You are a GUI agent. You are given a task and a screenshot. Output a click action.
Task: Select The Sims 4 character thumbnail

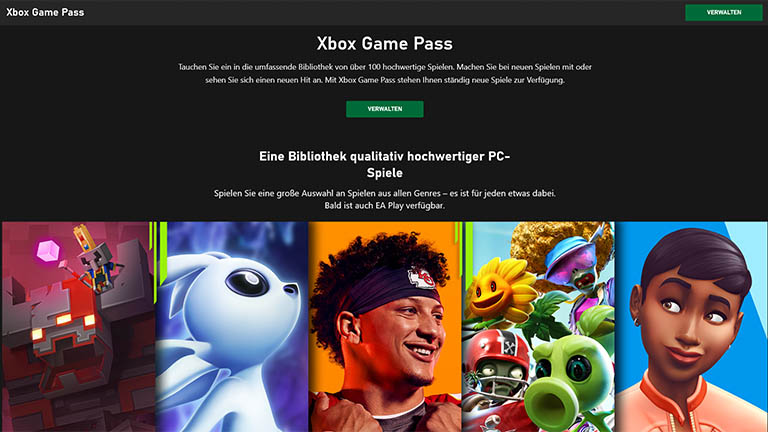[x=692, y=327]
